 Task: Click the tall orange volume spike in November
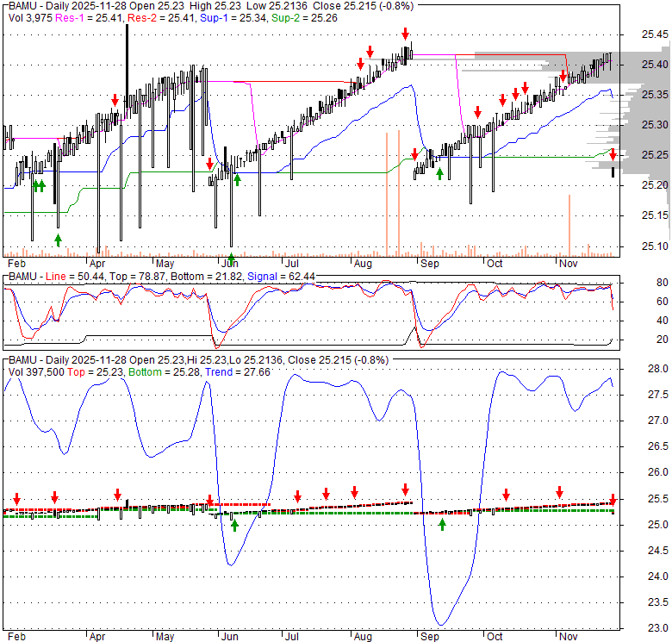pyautogui.click(x=569, y=225)
